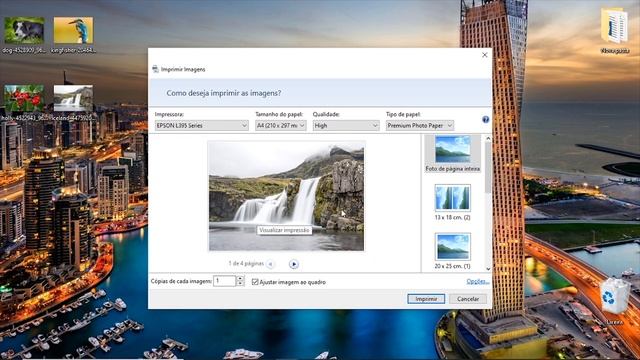
Task: Open the Impressora EPSON L395 dropdown
Action: (x=202, y=125)
